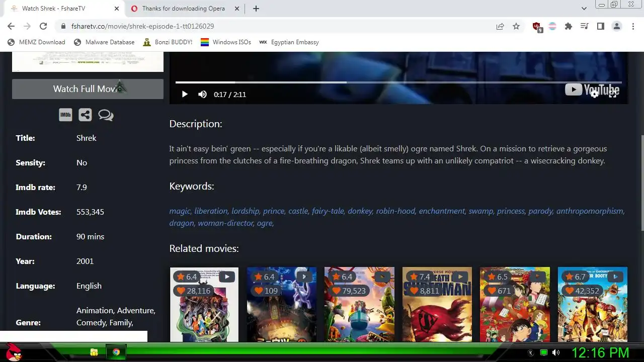This screenshot has width=644, height=362.
Task: Mute the trailer volume
Action: point(202,94)
